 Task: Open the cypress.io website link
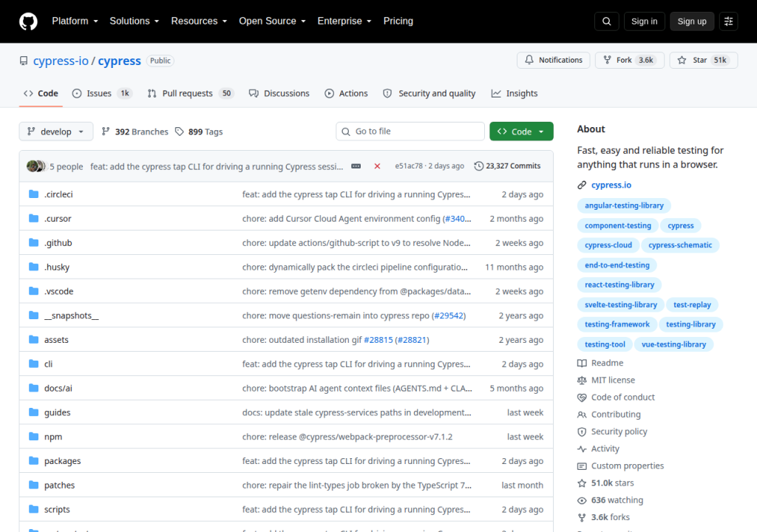611,185
